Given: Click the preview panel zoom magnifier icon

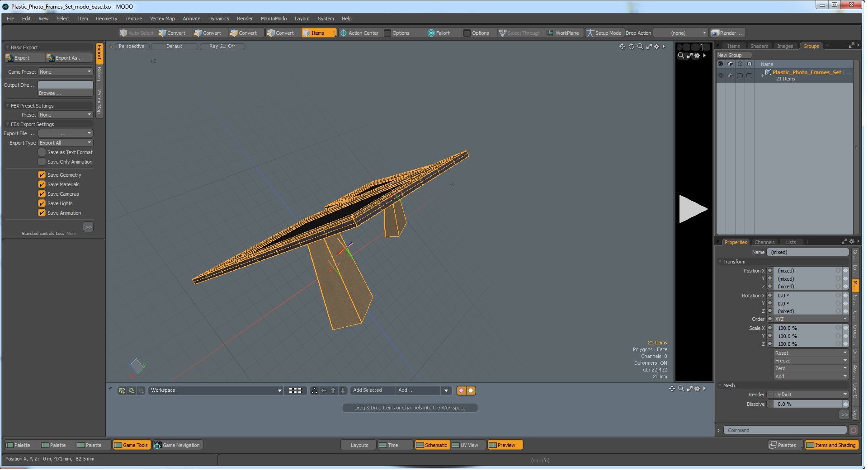Looking at the screenshot, I should pyautogui.click(x=681, y=56).
